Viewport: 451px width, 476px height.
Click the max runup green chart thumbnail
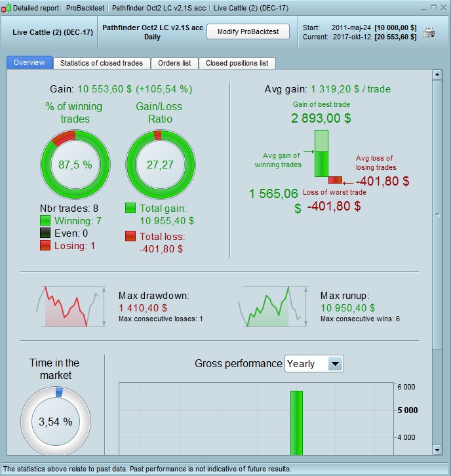pos(273,306)
